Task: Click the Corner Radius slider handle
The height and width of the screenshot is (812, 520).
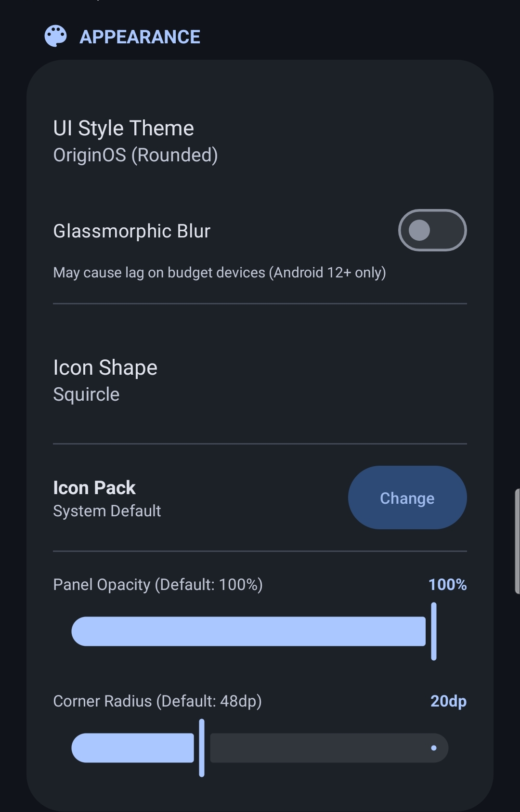Action: coord(202,748)
